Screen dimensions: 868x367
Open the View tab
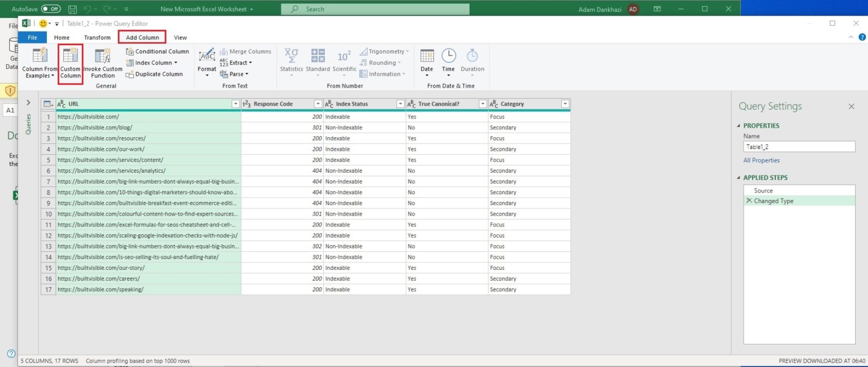tap(180, 37)
